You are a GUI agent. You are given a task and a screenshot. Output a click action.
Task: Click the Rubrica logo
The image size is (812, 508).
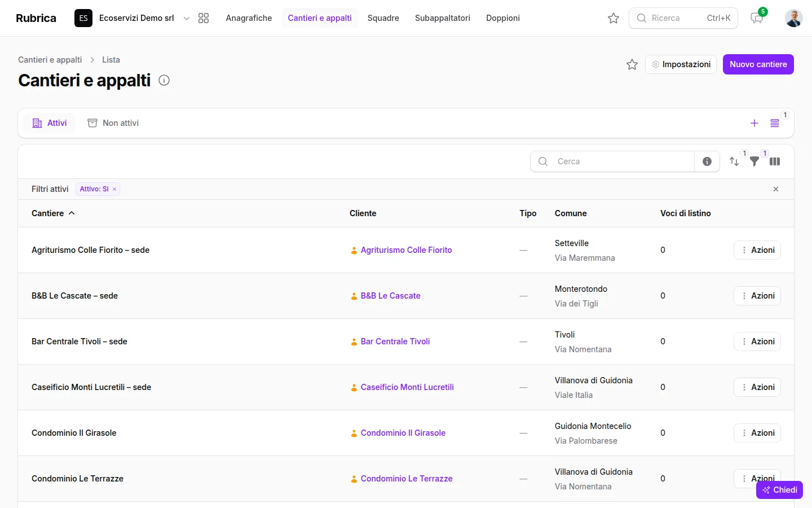[x=36, y=18]
